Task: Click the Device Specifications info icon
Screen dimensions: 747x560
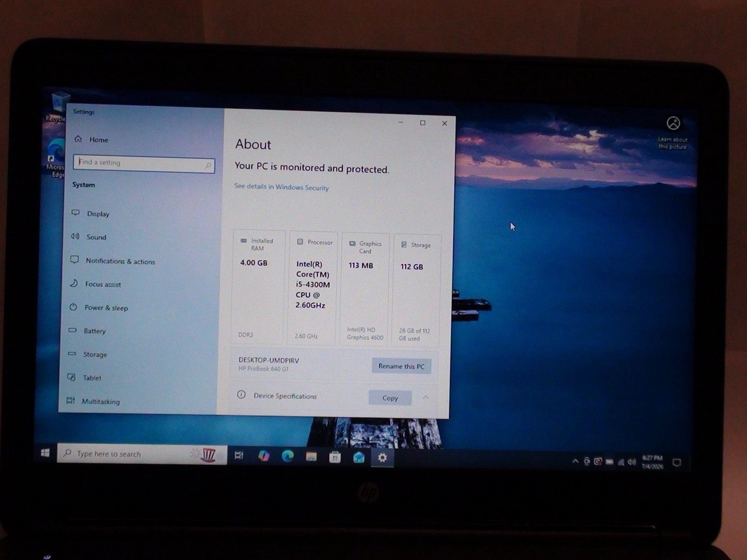Action: pos(241,395)
